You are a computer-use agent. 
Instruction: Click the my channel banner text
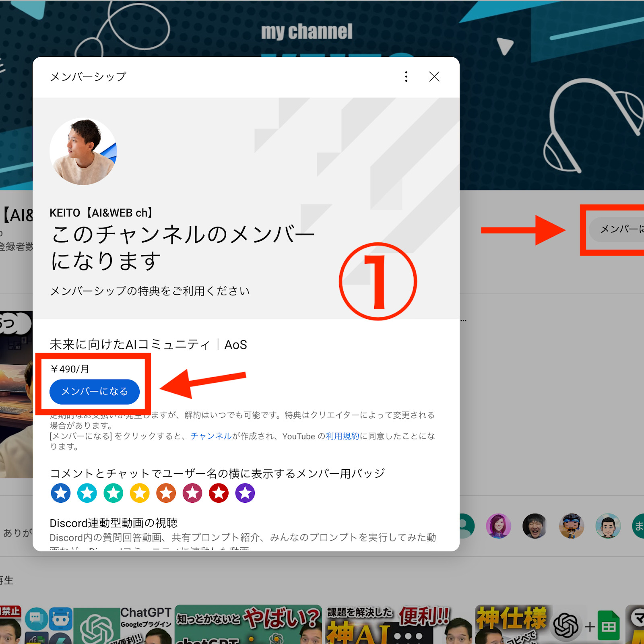click(x=307, y=31)
